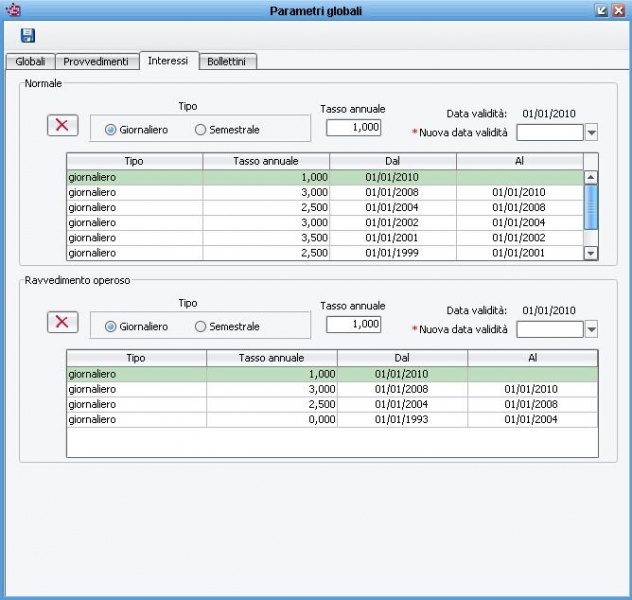Select Giornaliero radio in Ravvedimento operoso section

pyautogui.click(x=111, y=327)
